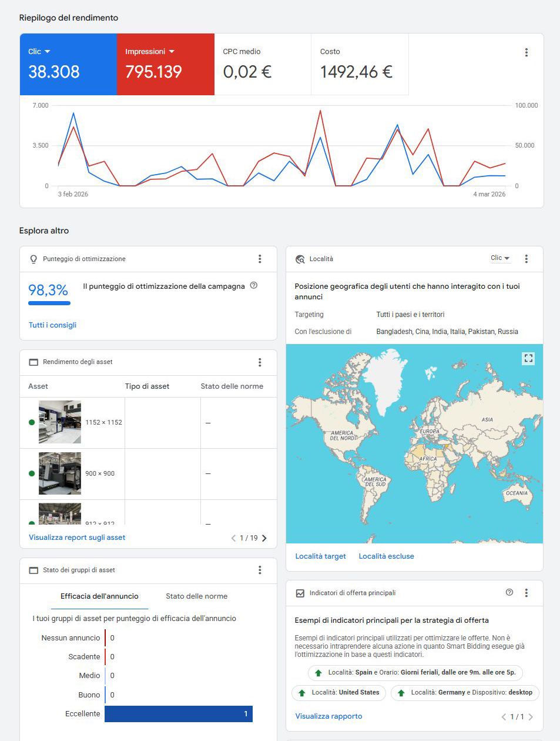560x741 pixels.
Task: Click the 3 feb 2026 chart date label
Action: coord(73,194)
